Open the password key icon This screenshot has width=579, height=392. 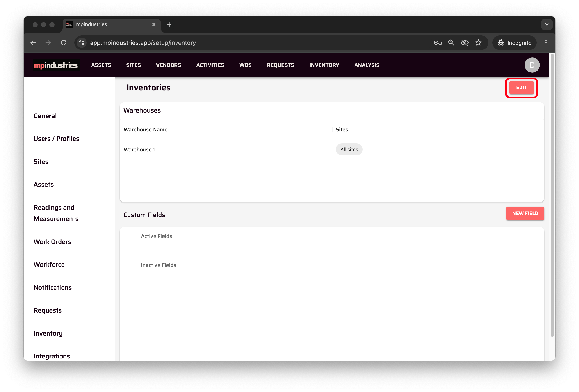pyautogui.click(x=438, y=43)
